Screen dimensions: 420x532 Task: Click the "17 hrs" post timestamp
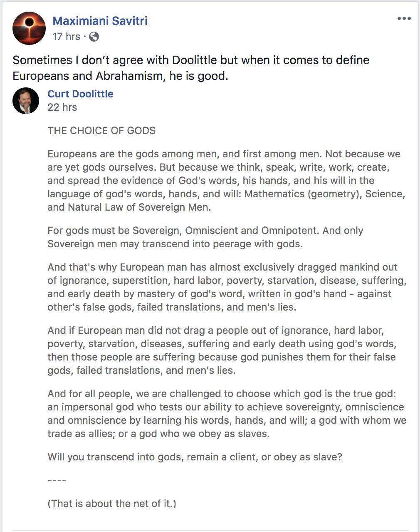click(x=66, y=37)
